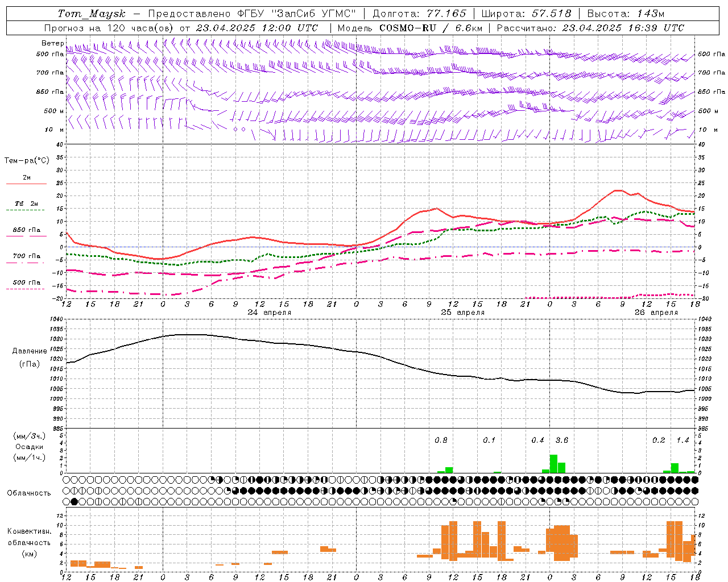Click the tallest green precipitation bar
728x582 pixels.
pyautogui.click(x=553, y=464)
